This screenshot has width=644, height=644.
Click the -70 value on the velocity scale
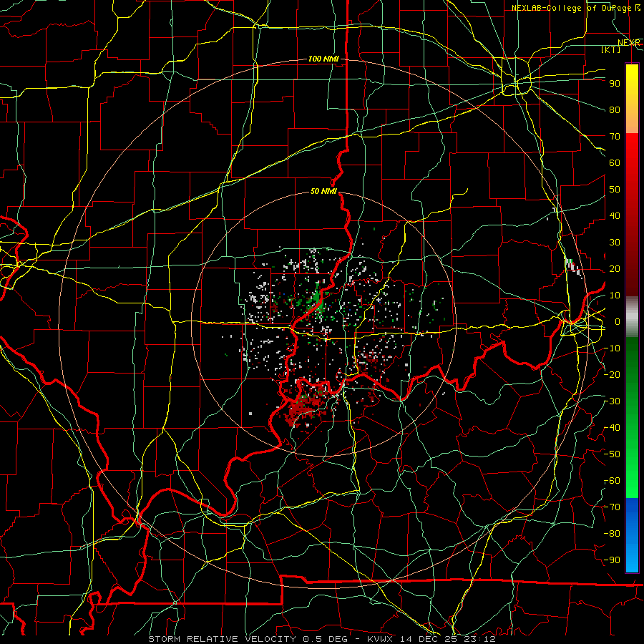coord(612,507)
